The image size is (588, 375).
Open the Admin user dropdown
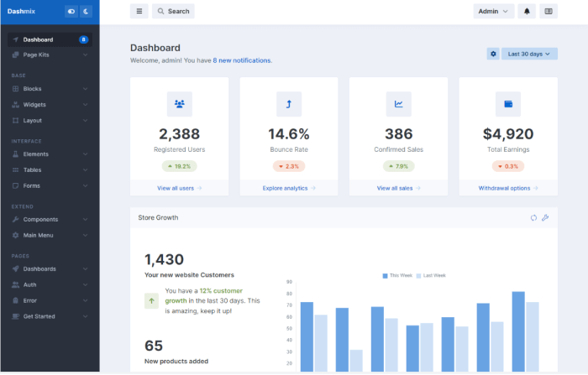point(494,11)
